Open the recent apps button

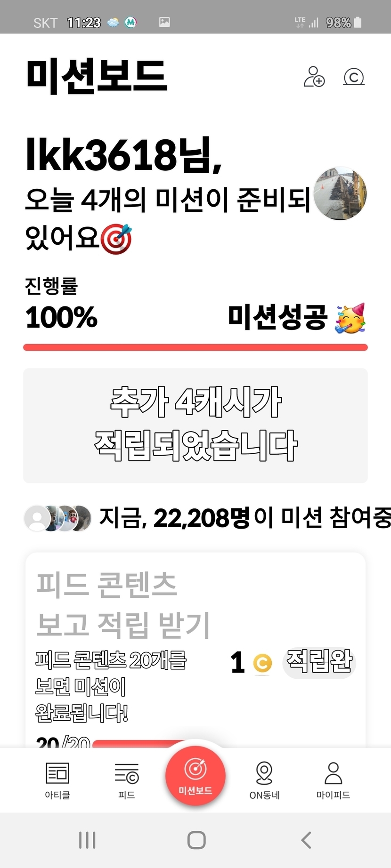pos(87,840)
